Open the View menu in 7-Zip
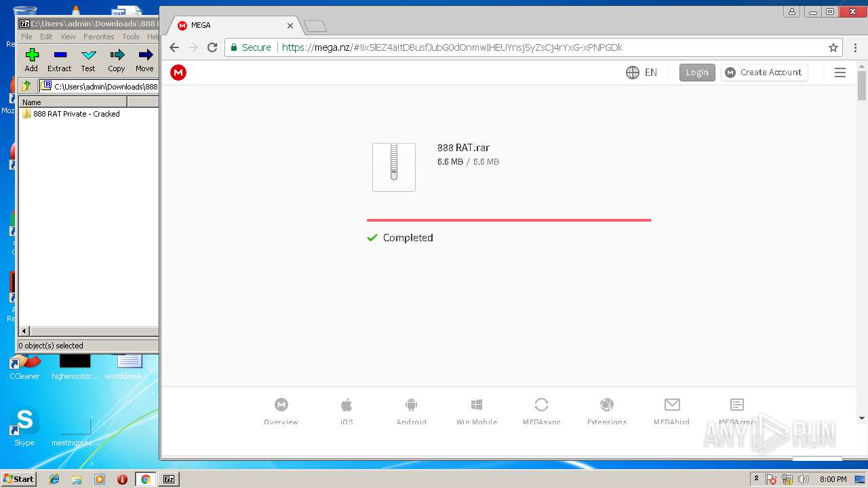This screenshot has height=488, width=868. coord(68,37)
